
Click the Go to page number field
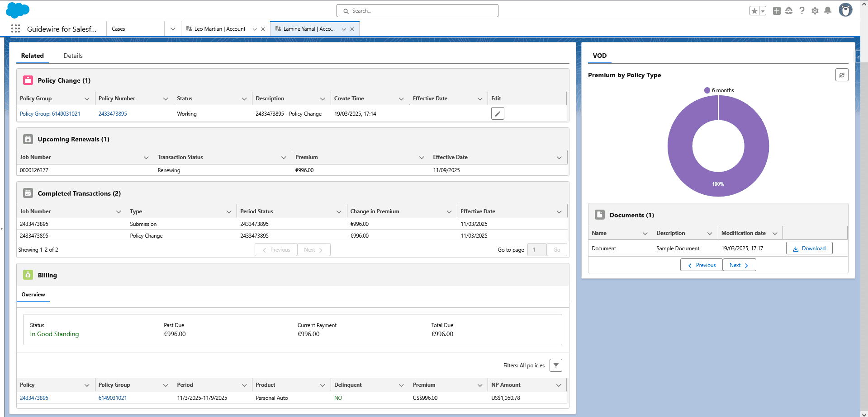(x=537, y=250)
